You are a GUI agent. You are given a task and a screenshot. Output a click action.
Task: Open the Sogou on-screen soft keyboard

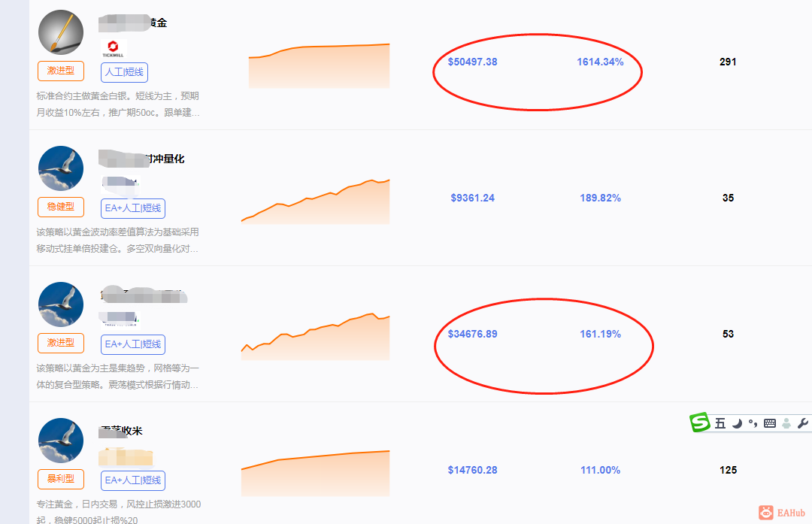coord(769,423)
